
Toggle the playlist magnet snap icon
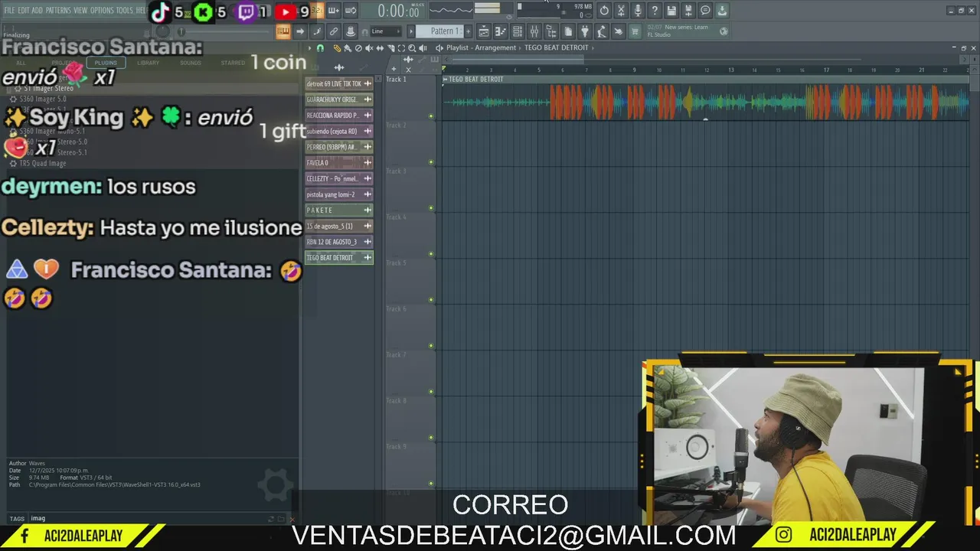pyautogui.click(x=320, y=48)
